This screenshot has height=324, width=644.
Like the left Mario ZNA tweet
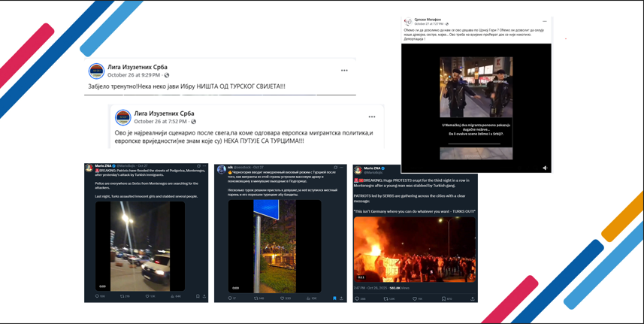click(x=148, y=297)
